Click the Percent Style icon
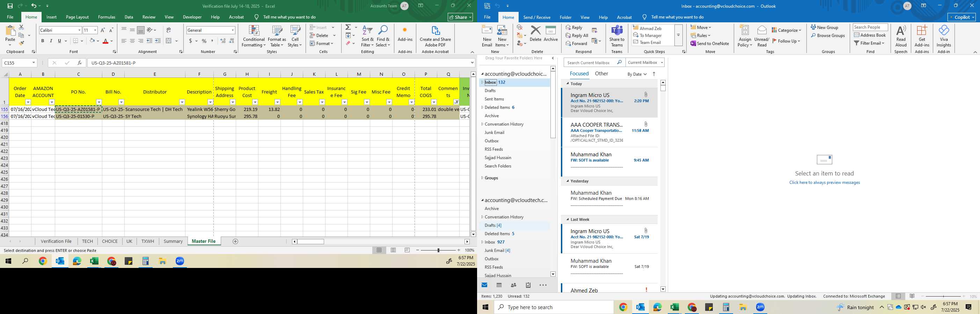 click(x=204, y=41)
